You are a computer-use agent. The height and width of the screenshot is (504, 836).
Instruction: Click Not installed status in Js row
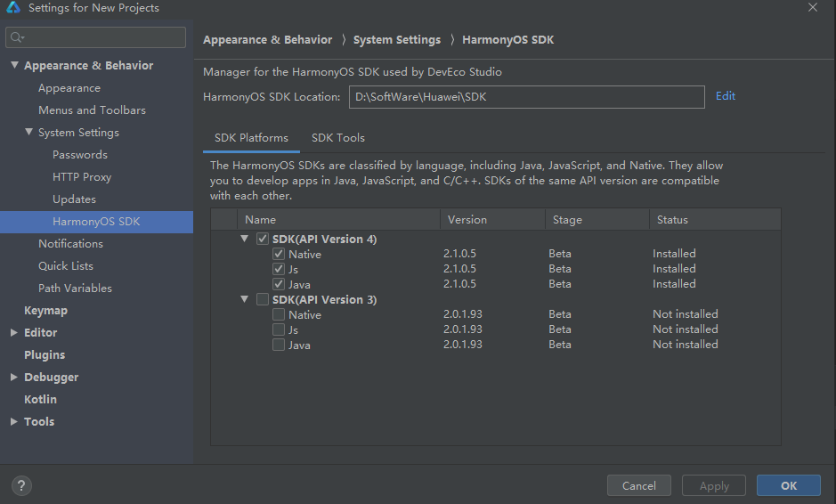686,329
